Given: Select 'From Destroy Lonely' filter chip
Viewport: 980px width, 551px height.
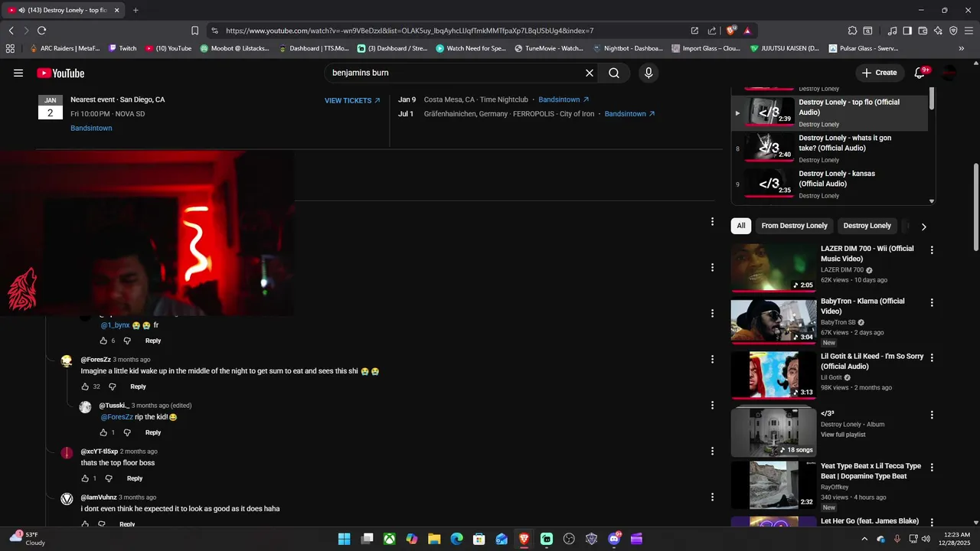Looking at the screenshot, I should [x=794, y=226].
